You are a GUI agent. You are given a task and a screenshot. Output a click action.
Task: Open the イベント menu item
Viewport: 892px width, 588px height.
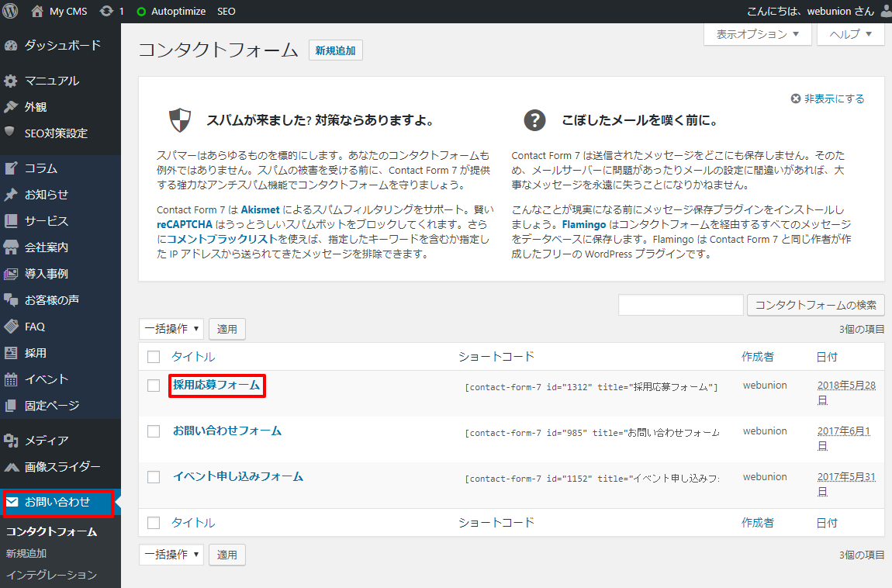pos(61,379)
